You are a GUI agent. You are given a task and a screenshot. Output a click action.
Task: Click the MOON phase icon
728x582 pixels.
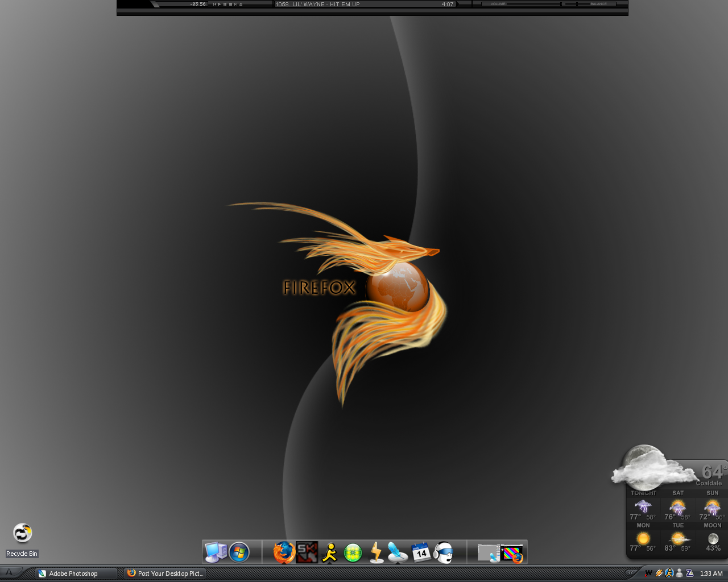click(x=713, y=538)
